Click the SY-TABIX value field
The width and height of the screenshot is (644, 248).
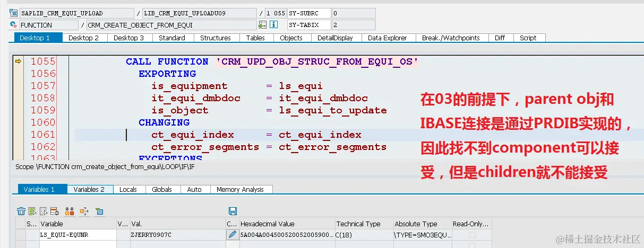[x=354, y=25]
